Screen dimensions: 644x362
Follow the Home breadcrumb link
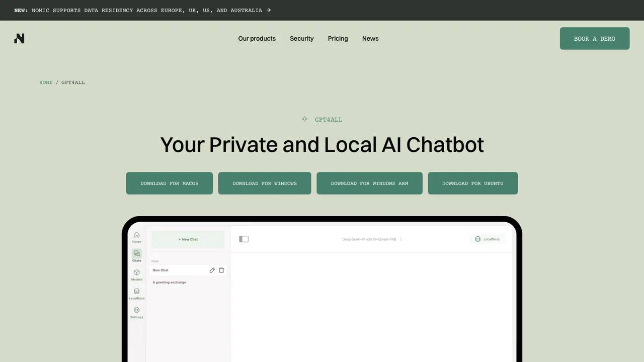[46, 82]
